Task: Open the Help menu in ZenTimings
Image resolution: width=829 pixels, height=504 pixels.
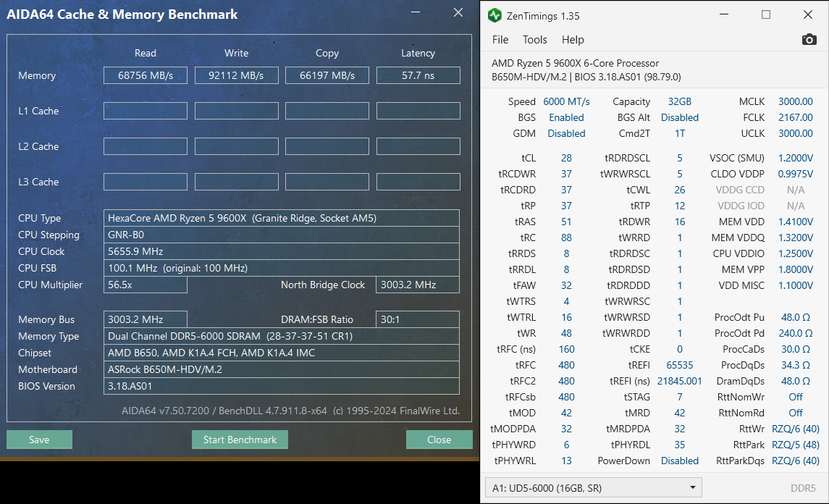Action: coord(573,40)
